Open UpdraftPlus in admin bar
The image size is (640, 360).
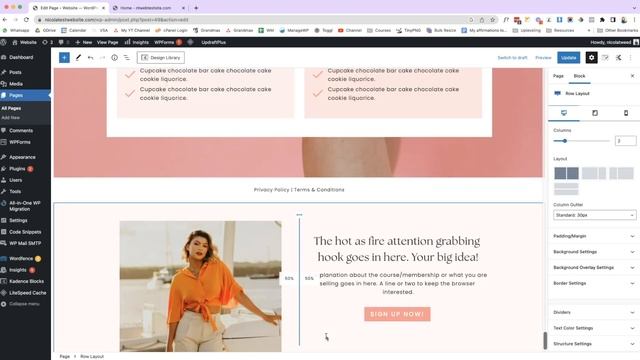coord(213,42)
